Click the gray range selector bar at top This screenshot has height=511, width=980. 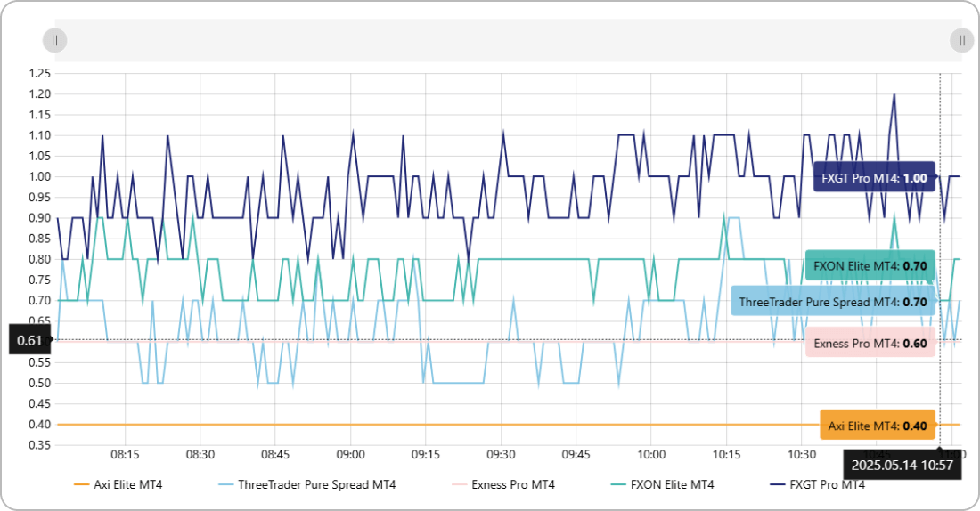tap(508, 40)
